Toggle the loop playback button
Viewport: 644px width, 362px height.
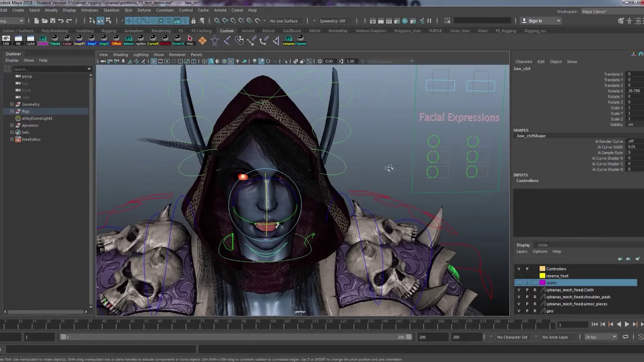pyautogui.click(x=626, y=337)
